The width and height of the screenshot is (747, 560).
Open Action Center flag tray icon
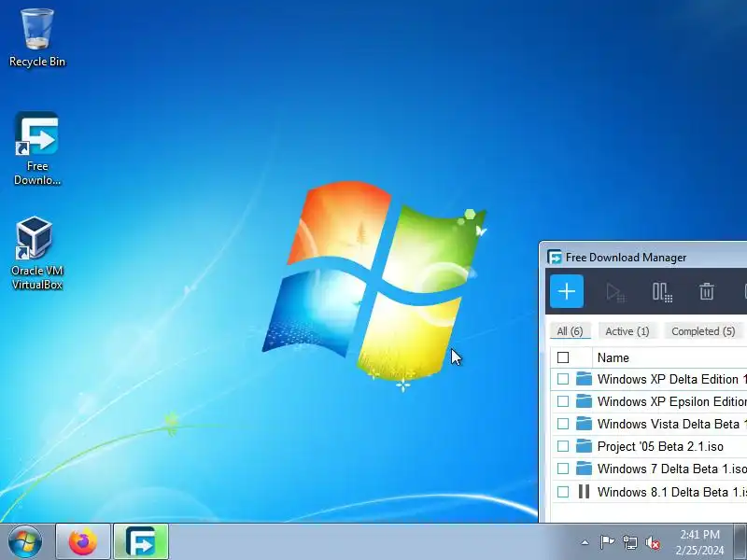pyautogui.click(x=607, y=542)
